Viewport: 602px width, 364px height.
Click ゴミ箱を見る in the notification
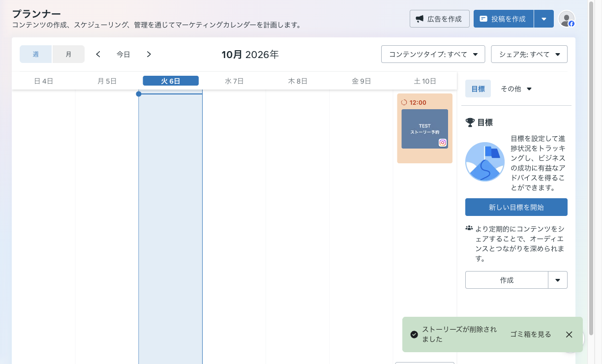point(531,334)
